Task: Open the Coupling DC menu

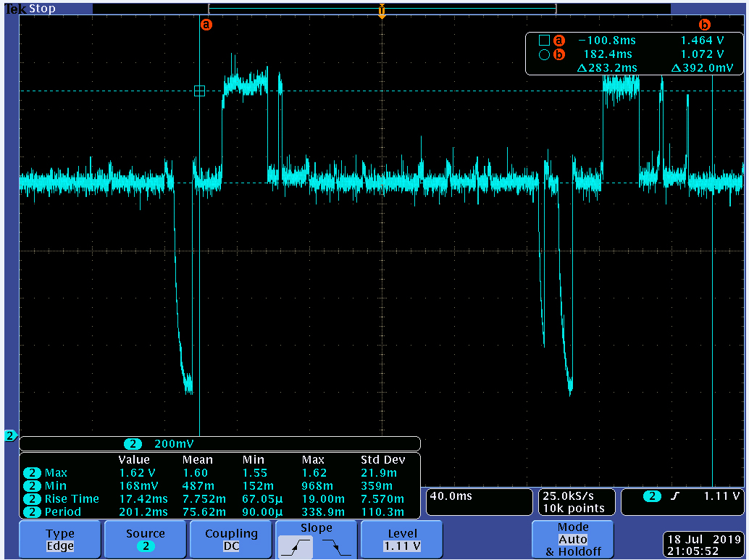Action: [x=231, y=540]
